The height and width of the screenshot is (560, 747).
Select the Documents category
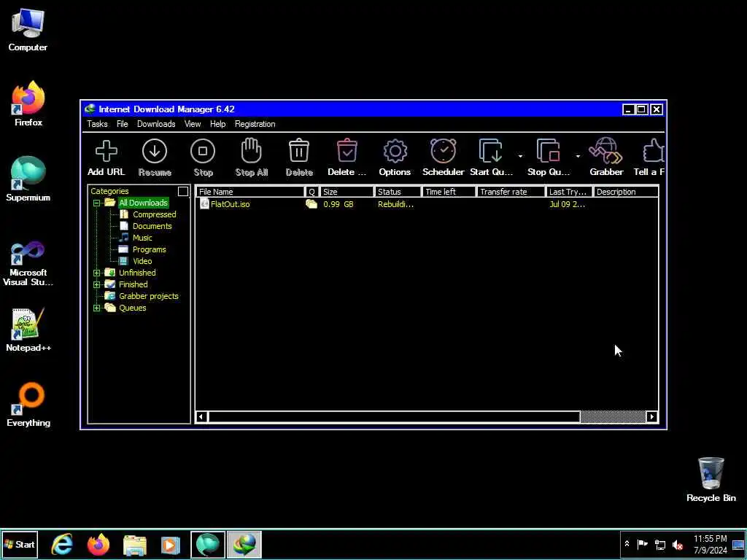152,226
